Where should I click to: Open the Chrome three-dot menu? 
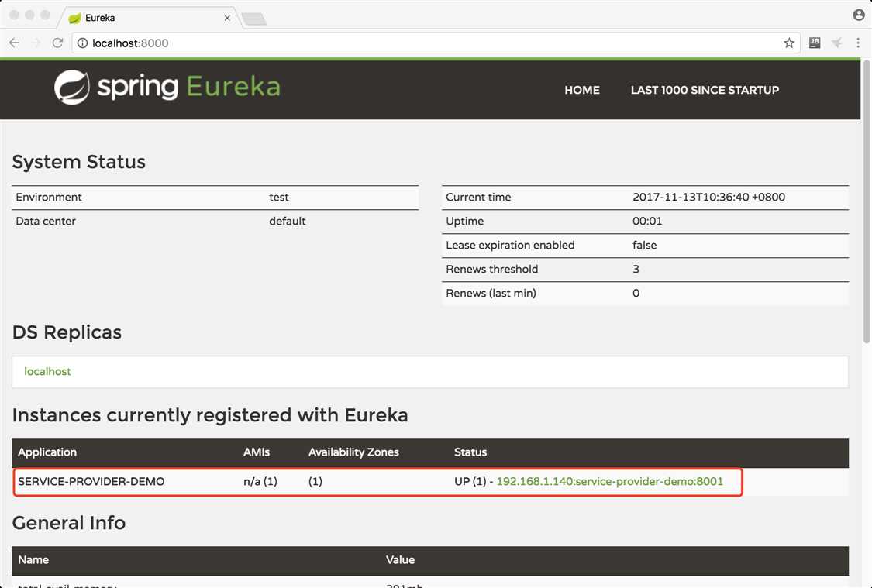point(858,43)
